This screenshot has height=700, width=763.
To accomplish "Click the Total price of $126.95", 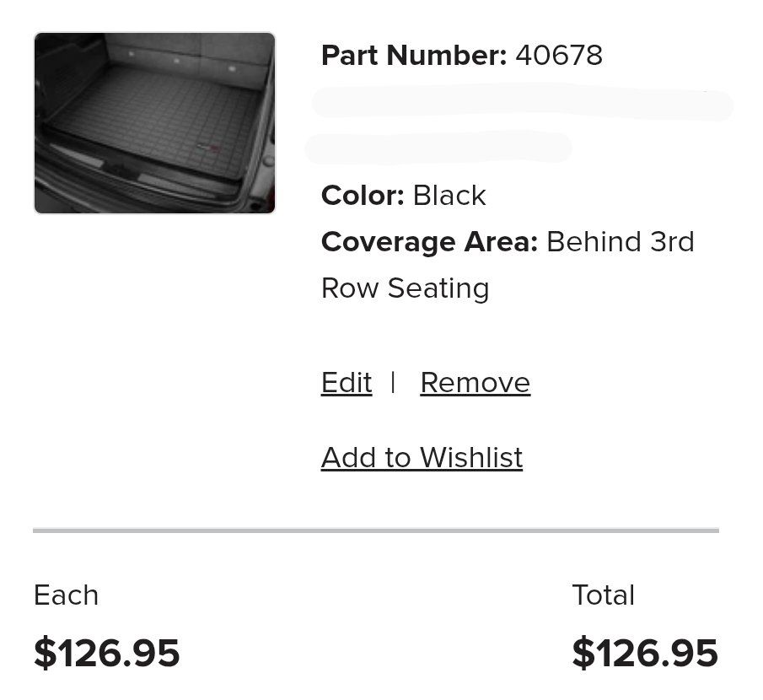I will click(x=645, y=654).
